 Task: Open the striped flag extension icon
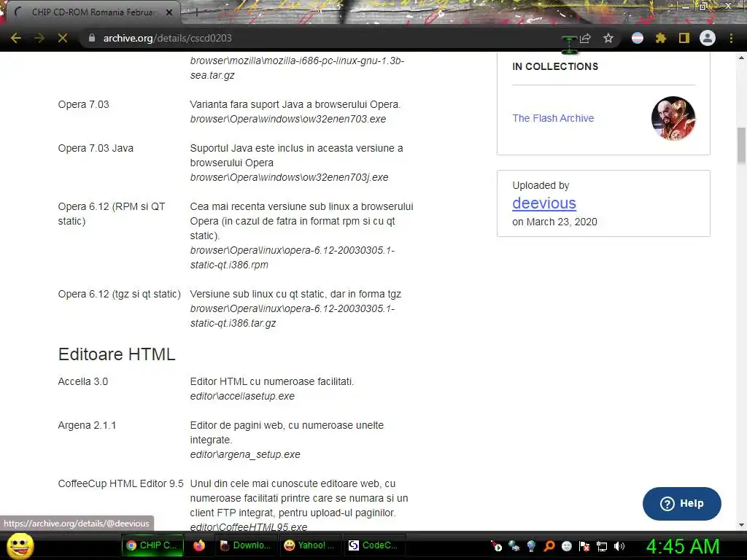point(638,38)
